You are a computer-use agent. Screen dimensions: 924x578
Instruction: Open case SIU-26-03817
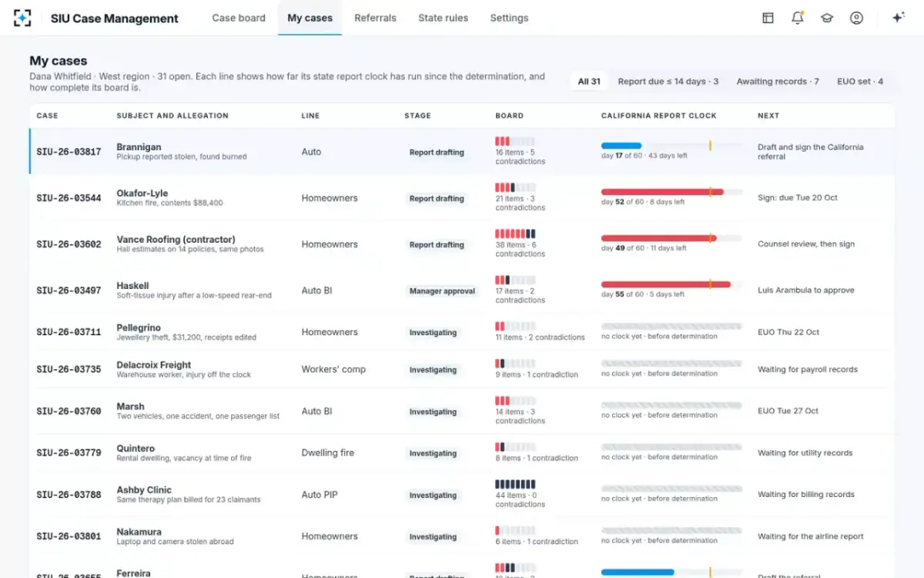coord(69,152)
